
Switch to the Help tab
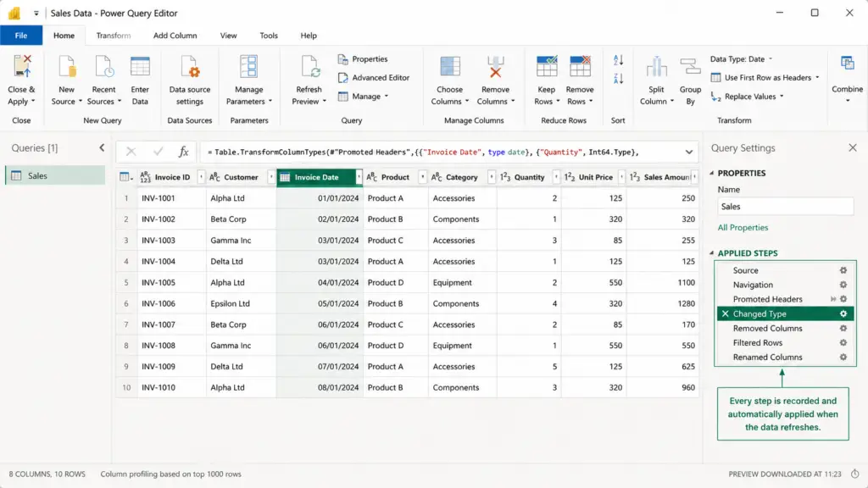point(309,36)
